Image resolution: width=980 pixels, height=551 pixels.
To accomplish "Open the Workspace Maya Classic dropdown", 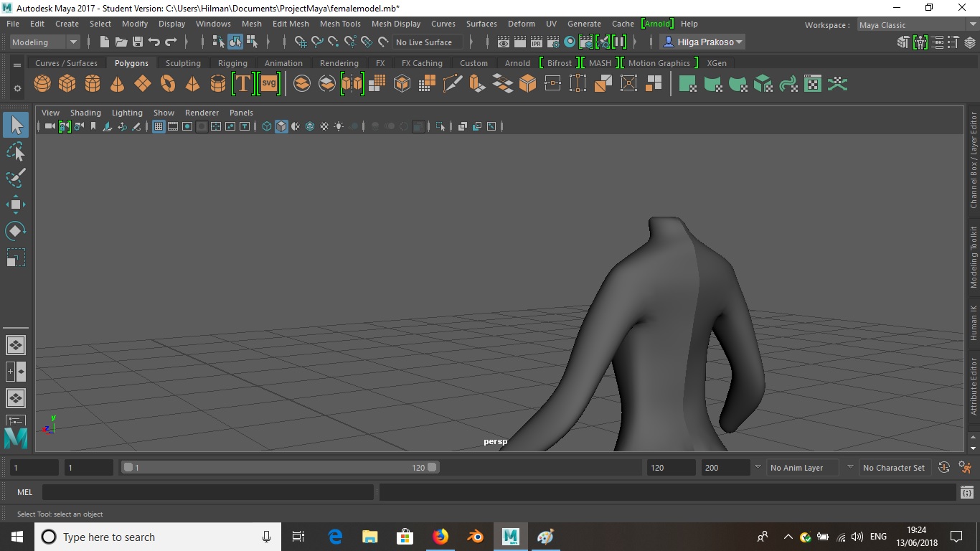I will pos(917,25).
